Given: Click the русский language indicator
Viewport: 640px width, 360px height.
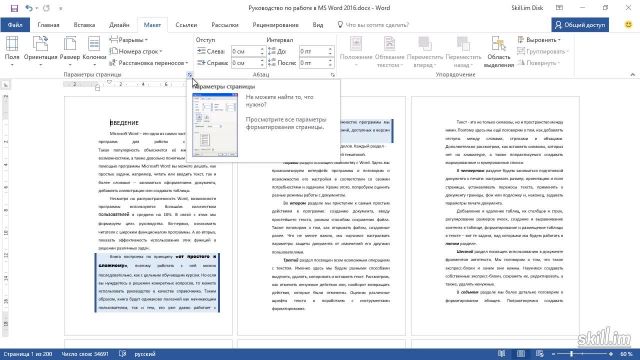Looking at the screenshot, I should (x=145, y=354).
